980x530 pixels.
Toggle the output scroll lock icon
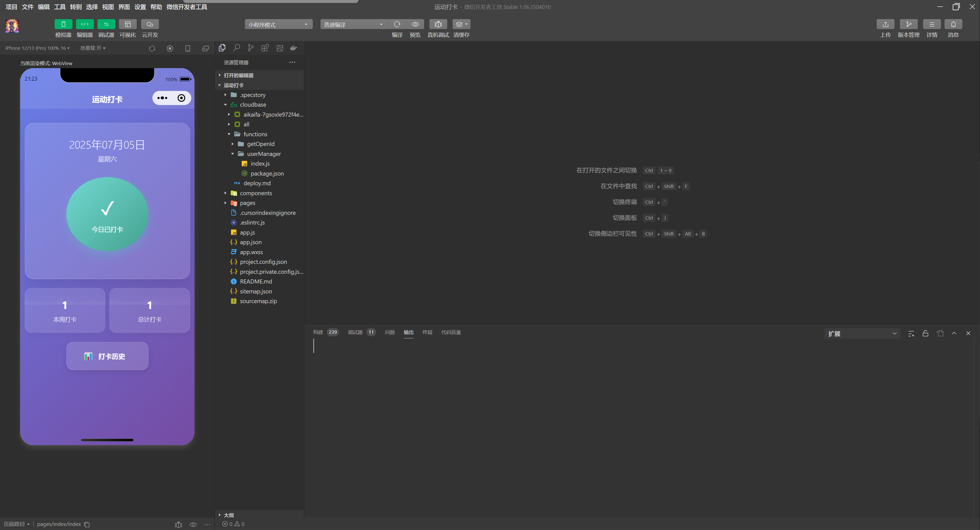coord(926,334)
